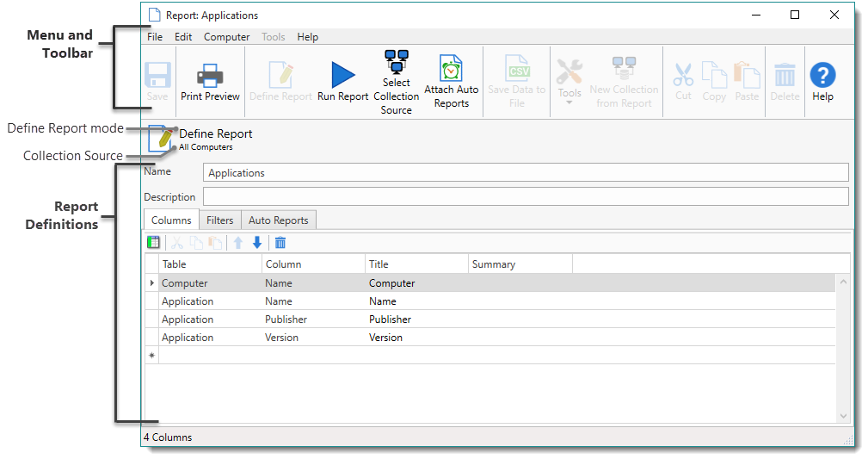This screenshot has width=868, height=459.
Task: Open the Computer menu
Action: point(226,37)
